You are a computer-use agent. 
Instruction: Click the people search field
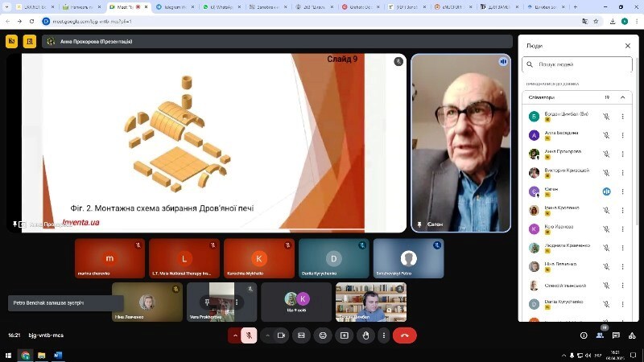tap(580, 64)
